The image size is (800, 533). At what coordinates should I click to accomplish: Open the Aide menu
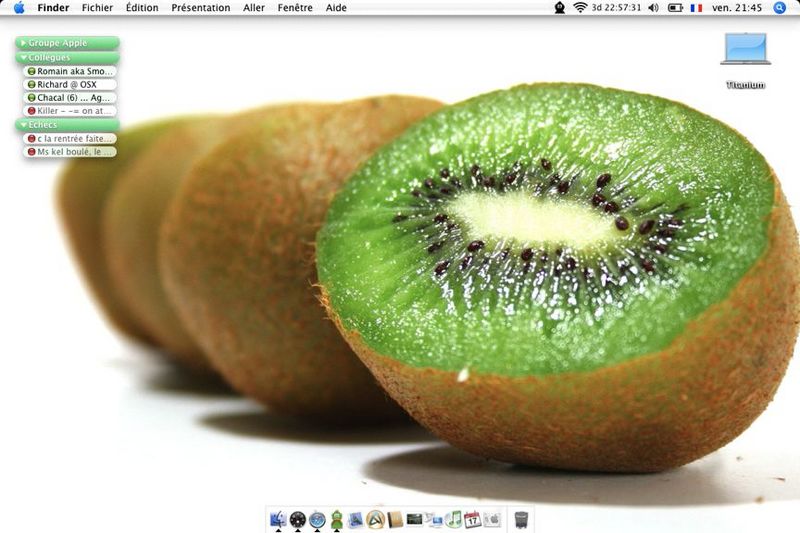[336, 8]
